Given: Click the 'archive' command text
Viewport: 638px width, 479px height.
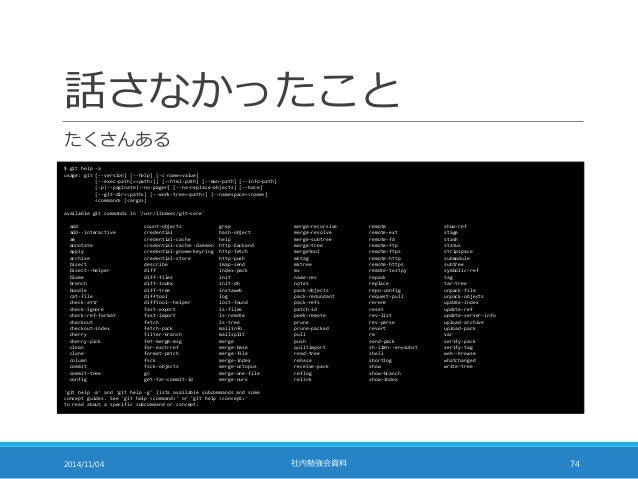Looking at the screenshot, I should point(80,258).
